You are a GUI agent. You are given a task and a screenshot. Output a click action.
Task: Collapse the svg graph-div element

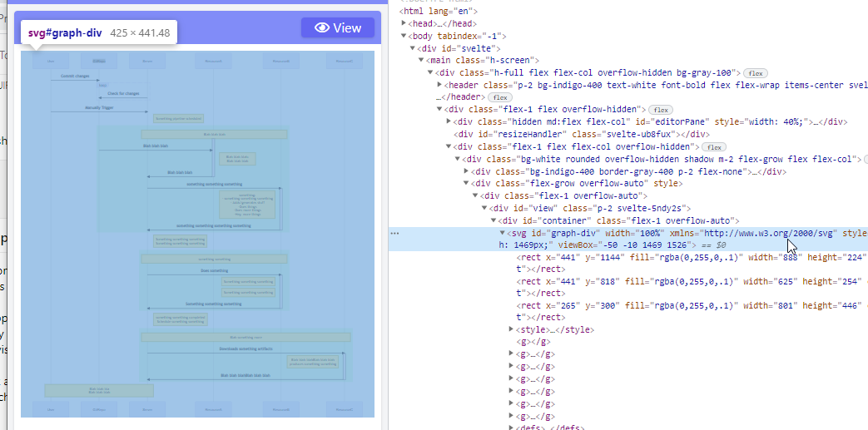502,233
